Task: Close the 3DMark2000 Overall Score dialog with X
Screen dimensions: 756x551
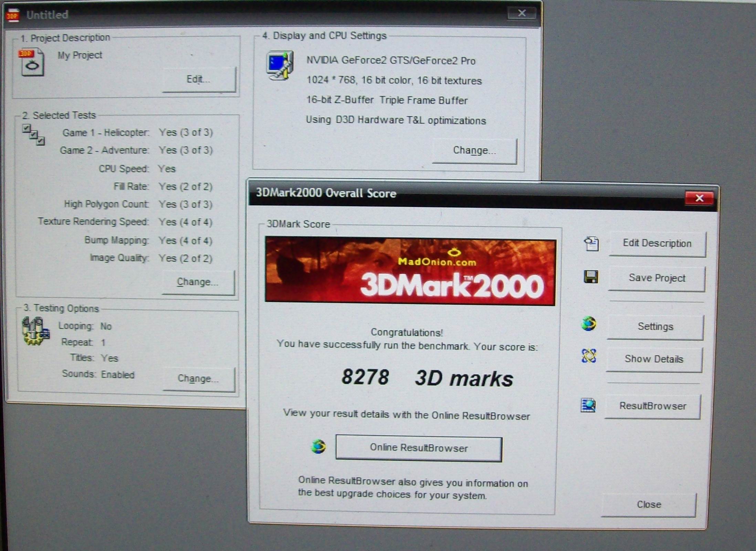Action: pos(699,198)
